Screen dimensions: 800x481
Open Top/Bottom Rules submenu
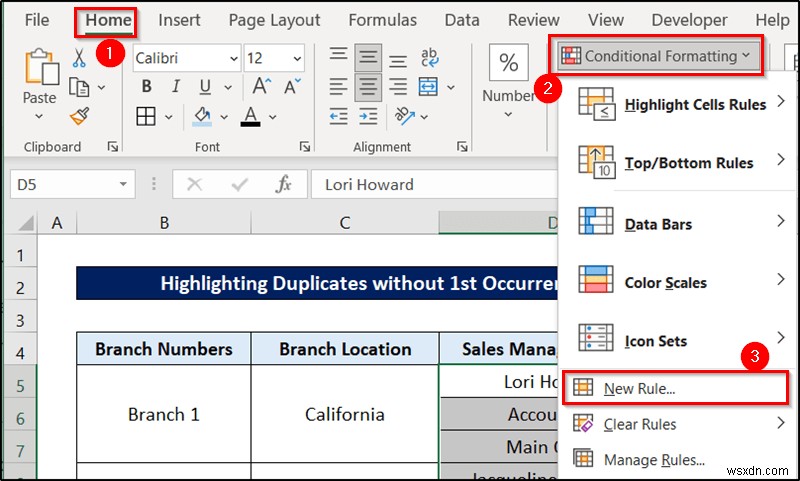click(678, 162)
